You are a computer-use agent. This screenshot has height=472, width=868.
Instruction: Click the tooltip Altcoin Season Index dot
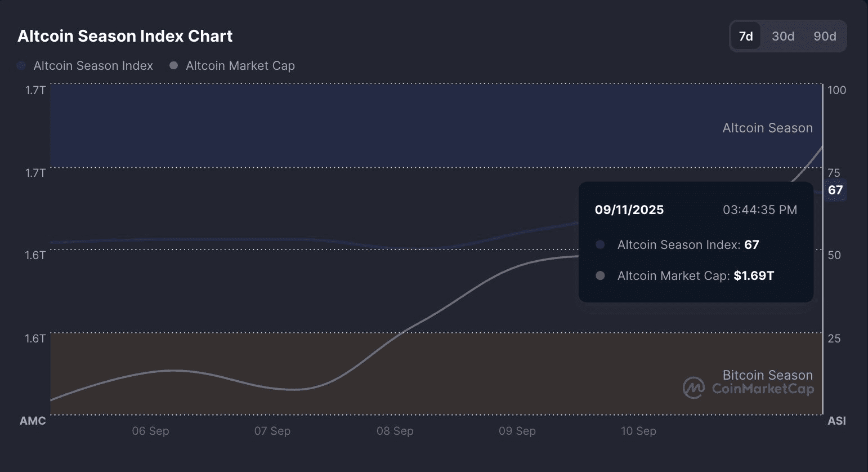(600, 244)
